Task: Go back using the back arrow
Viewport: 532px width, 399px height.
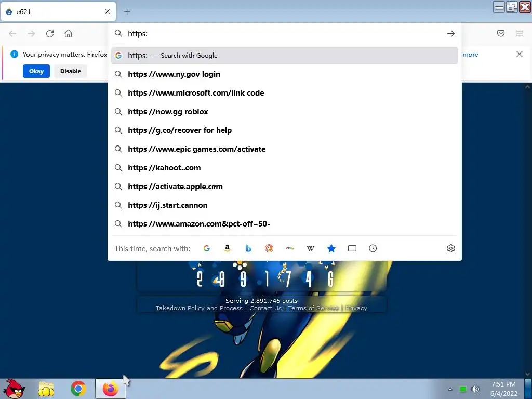Action: (12, 34)
